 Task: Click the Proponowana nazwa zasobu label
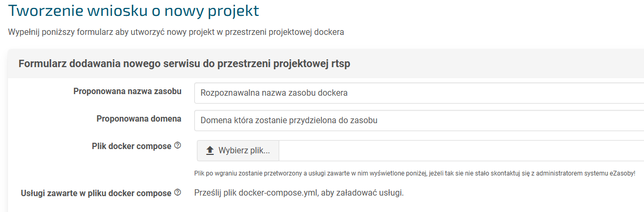tap(127, 91)
